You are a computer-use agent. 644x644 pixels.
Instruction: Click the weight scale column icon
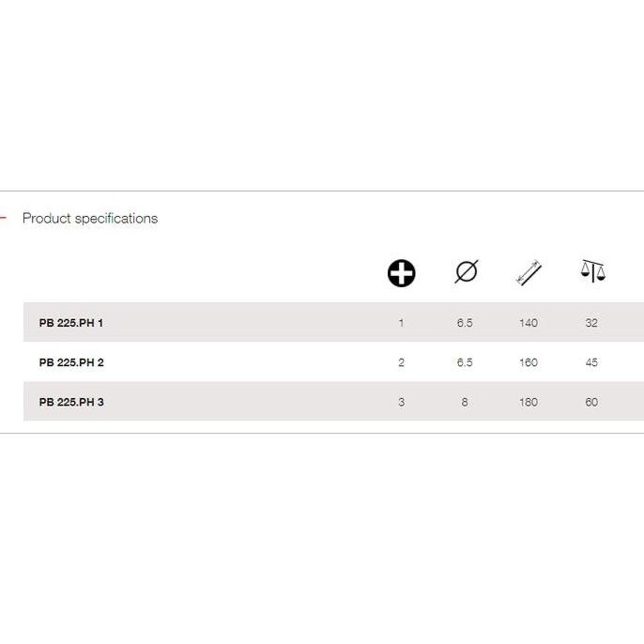coord(592,272)
